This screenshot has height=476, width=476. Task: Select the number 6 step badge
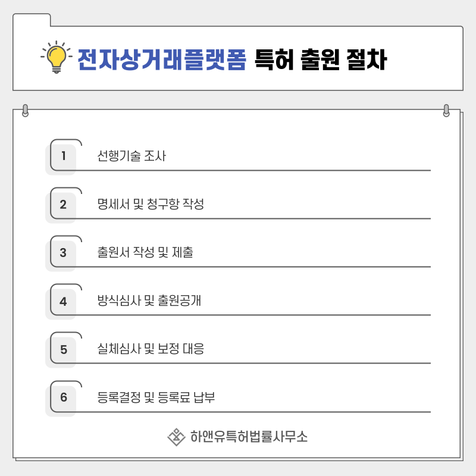point(63,397)
